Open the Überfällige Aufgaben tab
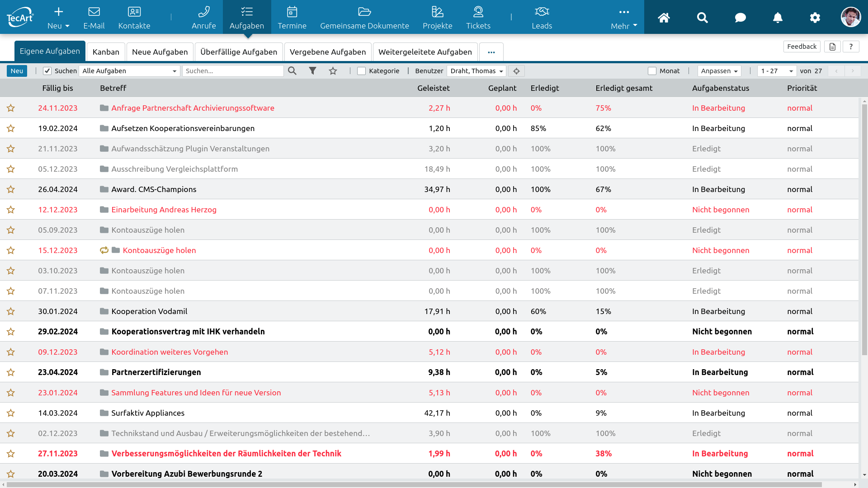This screenshot has width=868, height=488. (x=239, y=52)
